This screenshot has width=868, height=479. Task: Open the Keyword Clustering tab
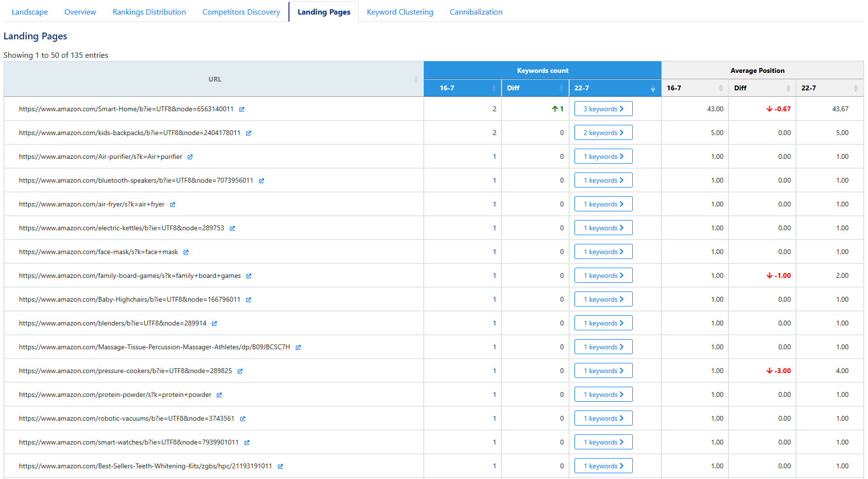400,12
